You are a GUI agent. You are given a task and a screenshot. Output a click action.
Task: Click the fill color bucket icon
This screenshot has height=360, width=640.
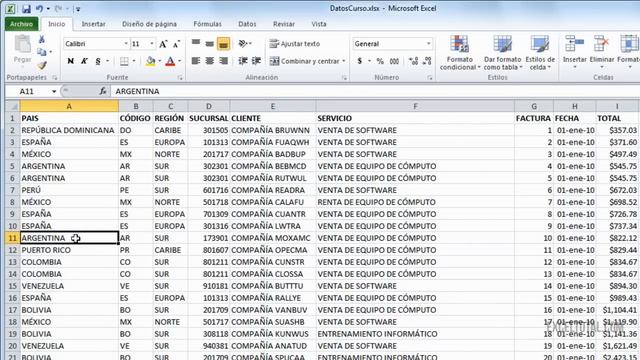point(150,61)
